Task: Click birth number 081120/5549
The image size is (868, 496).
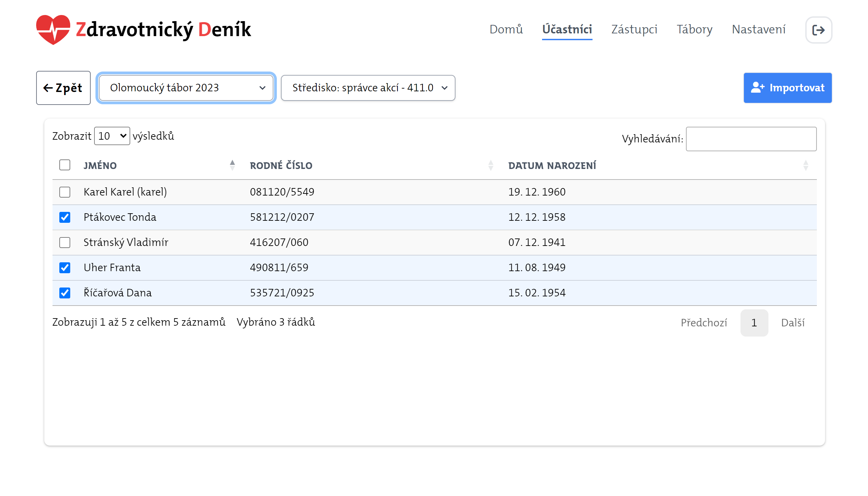Action: point(282,192)
